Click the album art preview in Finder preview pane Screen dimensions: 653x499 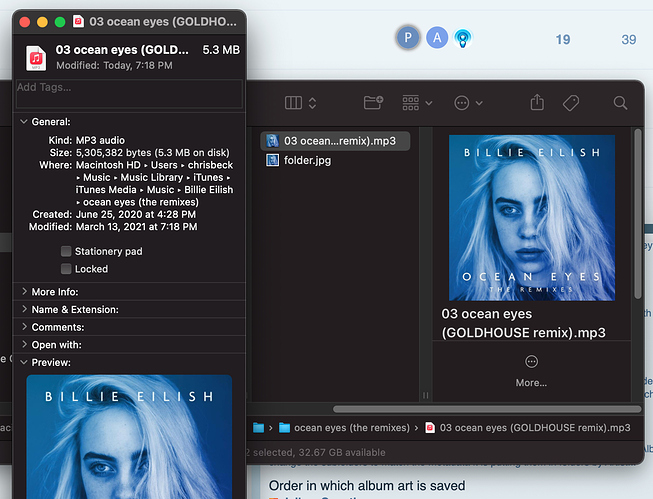[532, 217]
